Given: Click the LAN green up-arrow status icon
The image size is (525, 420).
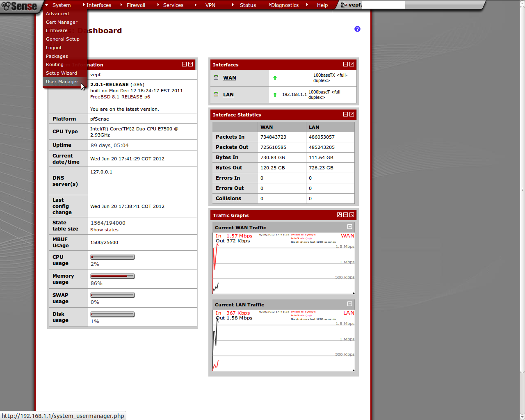Looking at the screenshot, I should (275, 94).
